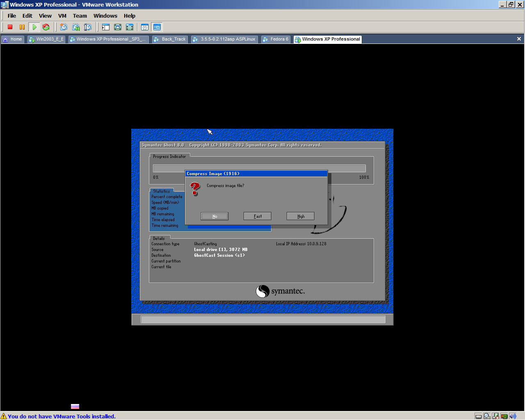Power on the VM with the green play icon
The height and width of the screenshot is (420, 525).
pos(34,27)
